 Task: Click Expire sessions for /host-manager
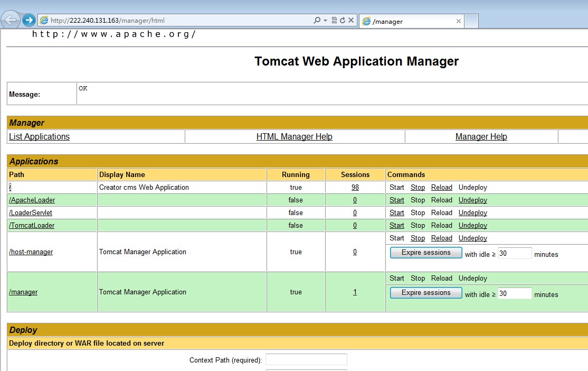click(426, 252)
